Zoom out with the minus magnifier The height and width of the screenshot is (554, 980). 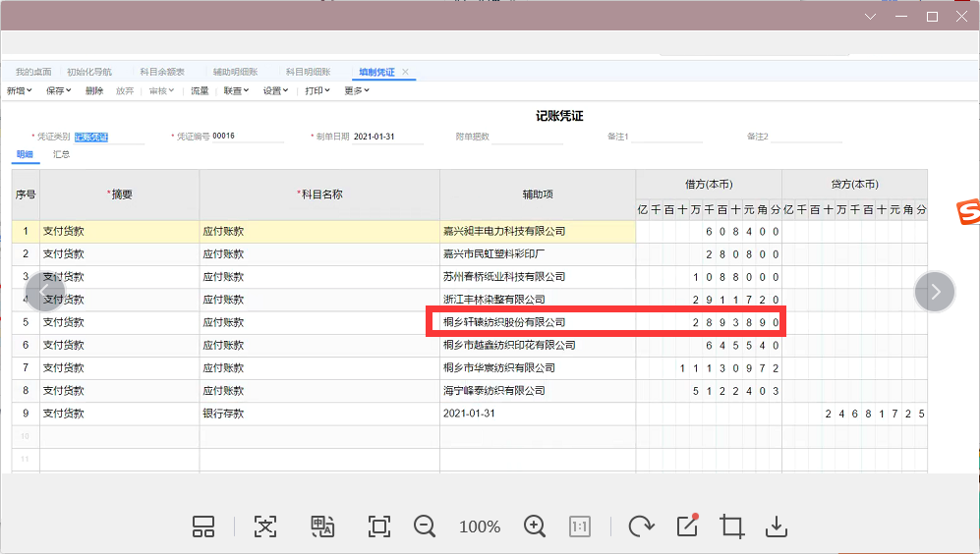pyautogui.click(x=425, y=526)
